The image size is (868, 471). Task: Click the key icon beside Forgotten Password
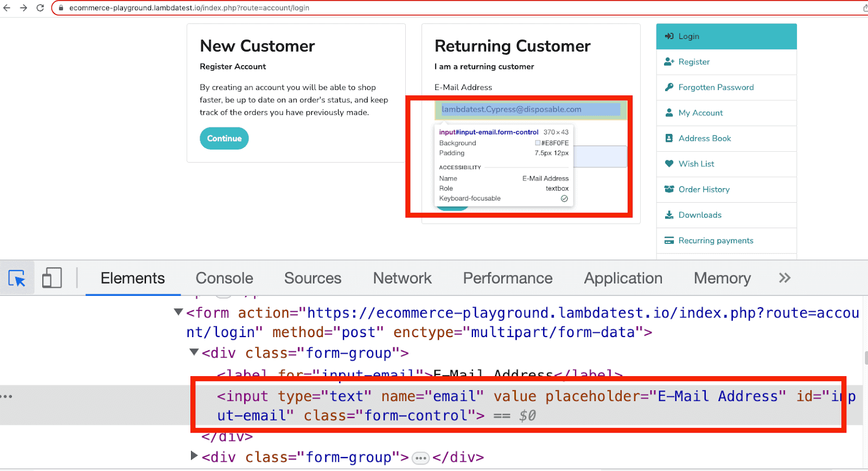pos(669,87)
